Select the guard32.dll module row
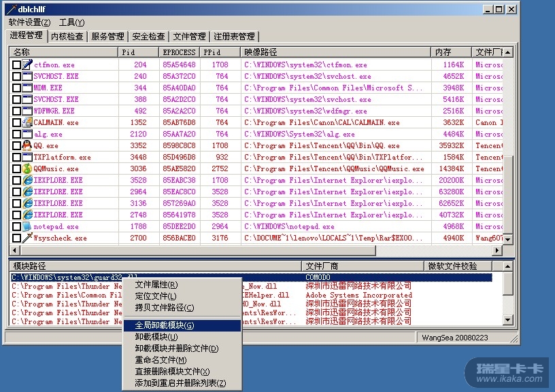 251,277
